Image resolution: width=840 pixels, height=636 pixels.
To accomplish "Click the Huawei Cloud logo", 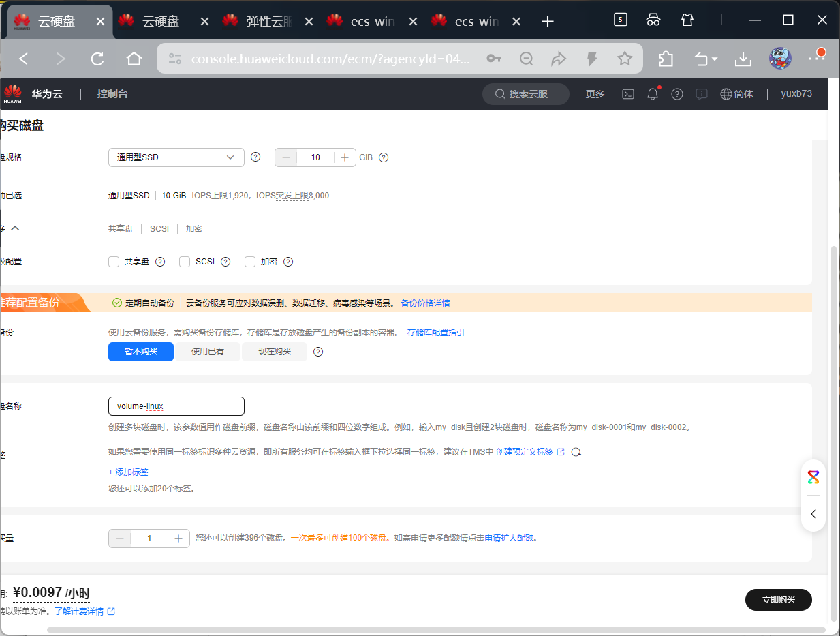I will [x=12, y=94].
